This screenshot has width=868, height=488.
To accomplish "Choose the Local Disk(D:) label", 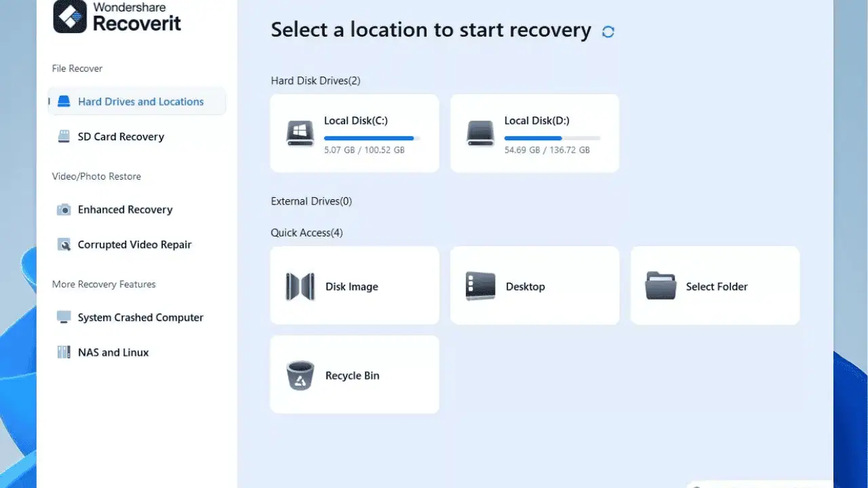I will pos(536,121).
